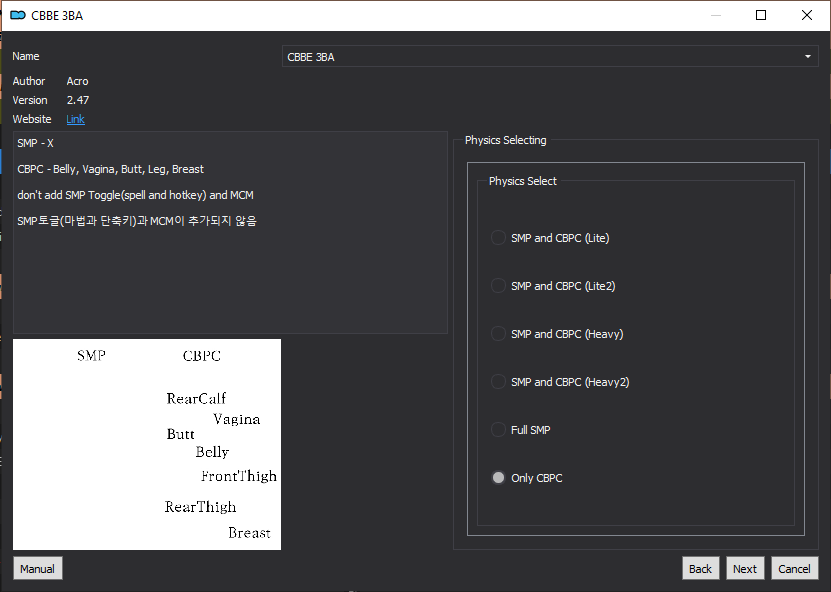831x592 pixels.
Task: Cancel the CBBE 3BA installation
Action: 794,569
